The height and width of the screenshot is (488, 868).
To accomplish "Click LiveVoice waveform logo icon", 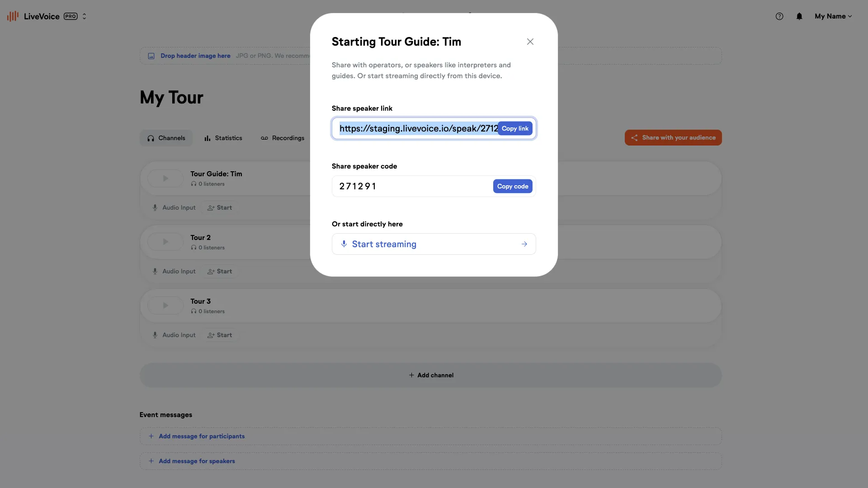I will point(13,16).
